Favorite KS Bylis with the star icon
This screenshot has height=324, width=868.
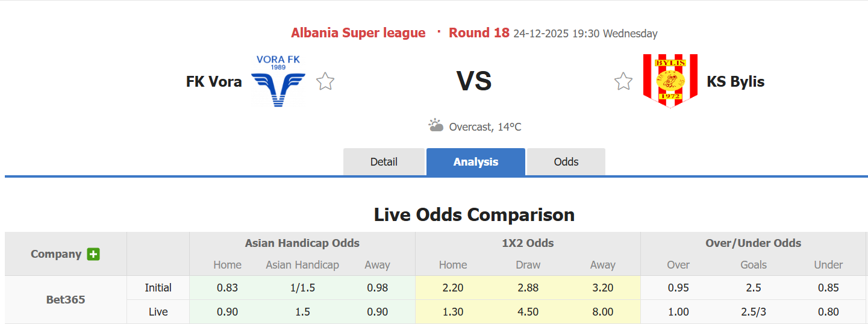coord(623,81)
